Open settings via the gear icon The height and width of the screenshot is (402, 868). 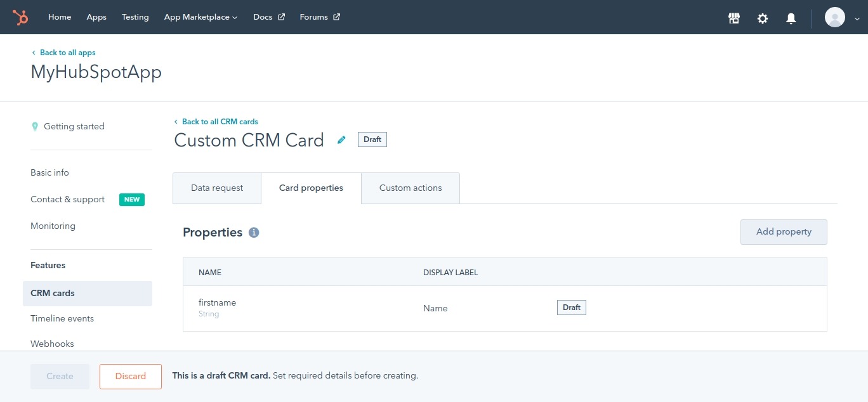click(763, 18)
